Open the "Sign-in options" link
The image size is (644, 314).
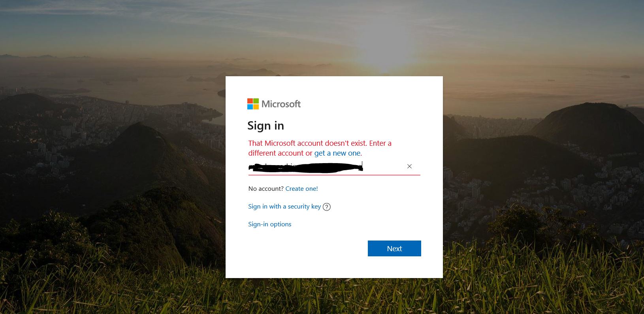pos(269,224)
